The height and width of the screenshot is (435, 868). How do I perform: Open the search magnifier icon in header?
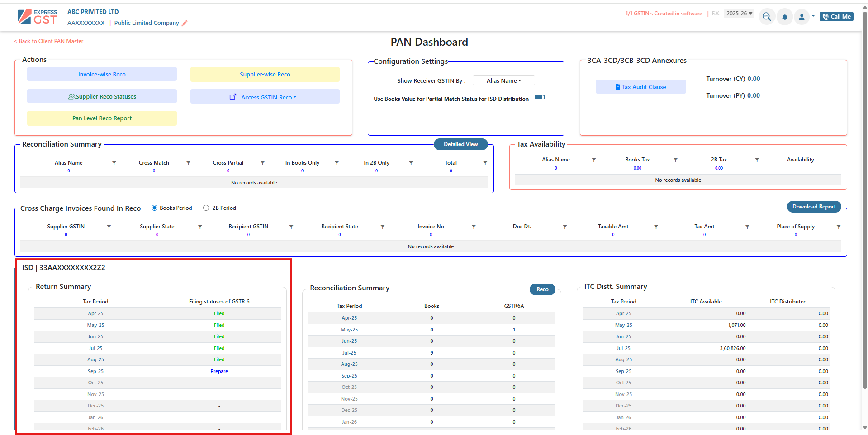click(767, 17)
